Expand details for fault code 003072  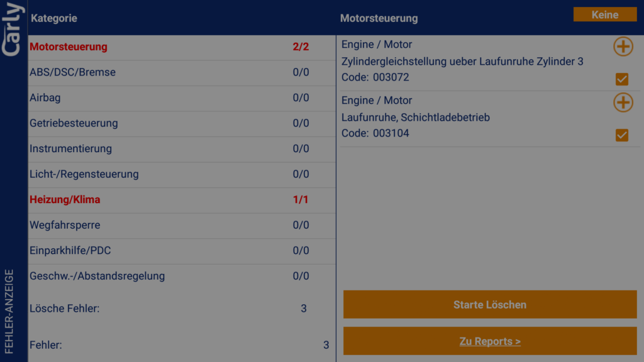623,47
